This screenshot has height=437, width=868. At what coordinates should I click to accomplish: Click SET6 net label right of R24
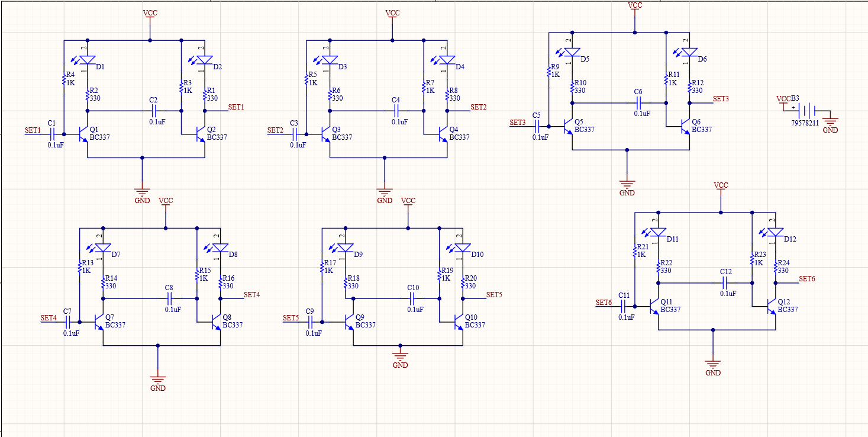click(807, 279)
